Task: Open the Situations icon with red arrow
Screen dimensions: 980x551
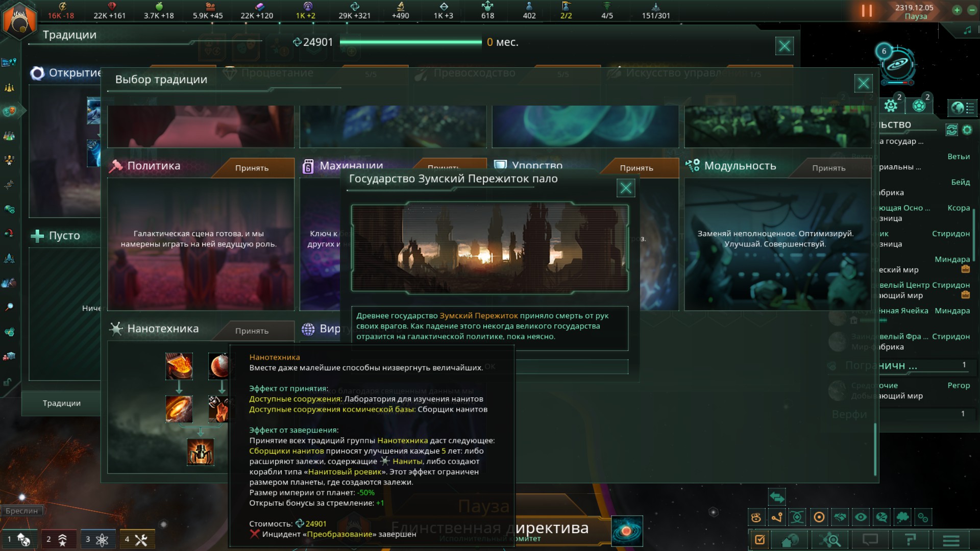Action: 9,233
